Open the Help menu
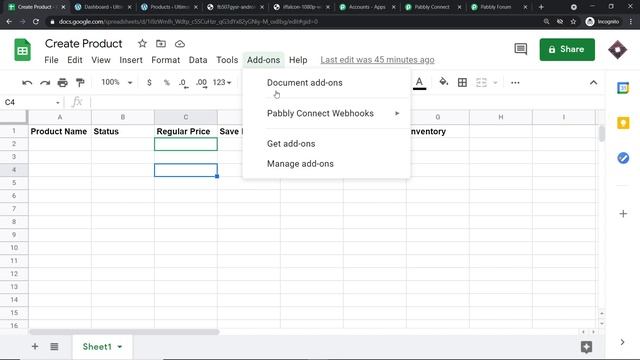 pyautogui.click(x=298, y=60)
